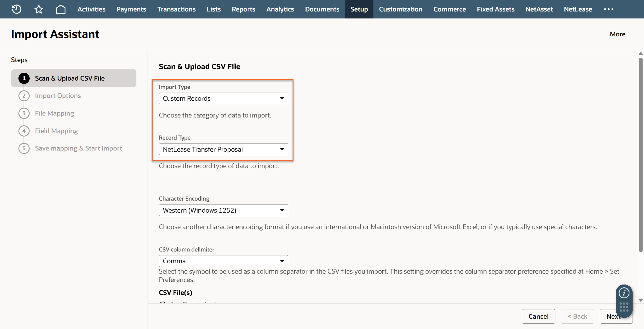Click the step 1 circle marker
Screen dimensions: 644x329
24,78
